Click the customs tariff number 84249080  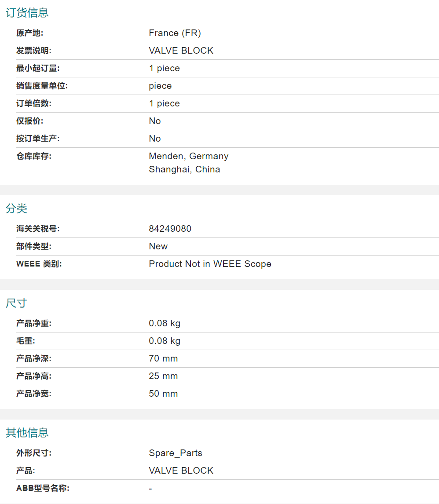(170, 229)
